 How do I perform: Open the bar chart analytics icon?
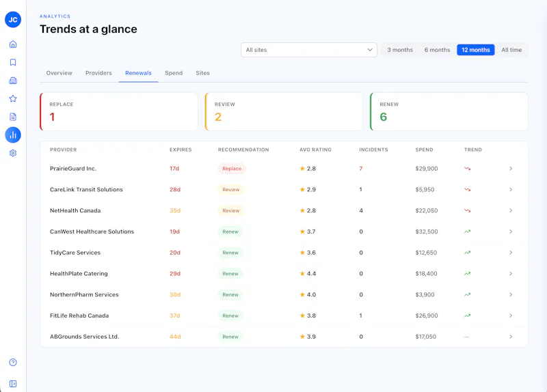13,135
